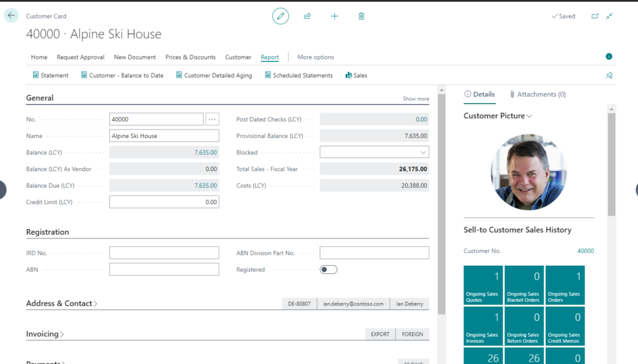The height and width of the screenshot is (364, 638).
Task: Click into the No. input field
Action: (x=156, y=119)
